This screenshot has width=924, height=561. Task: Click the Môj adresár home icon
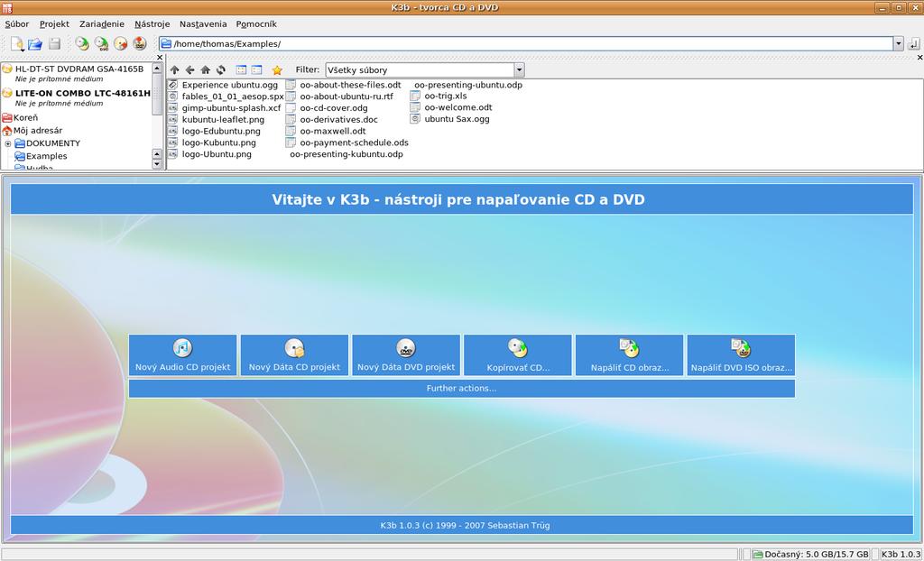click(x=7, y=130)
